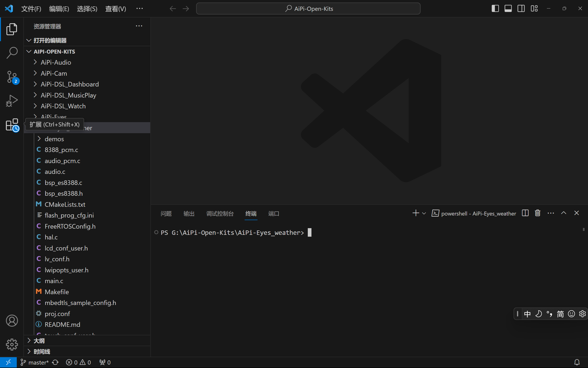Viewport: 588px width, 368px height.
Task: Open the 文件(F) menu
Action: click(31, 9)
